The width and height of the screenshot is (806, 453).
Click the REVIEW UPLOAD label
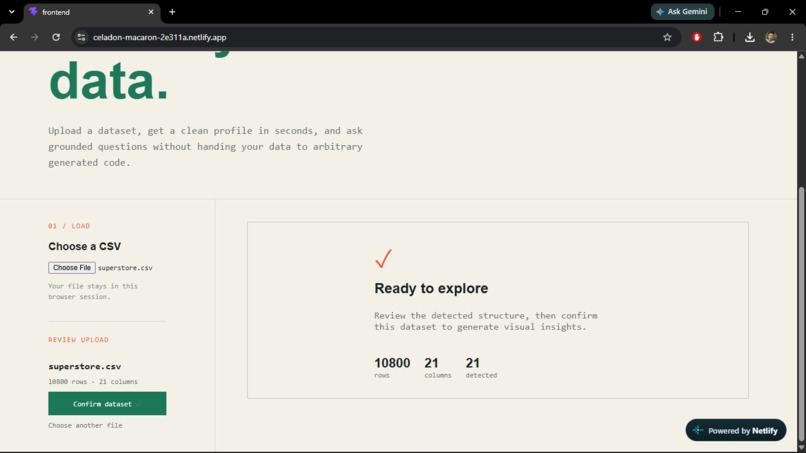pyautogui.click(x=78, y=340)
